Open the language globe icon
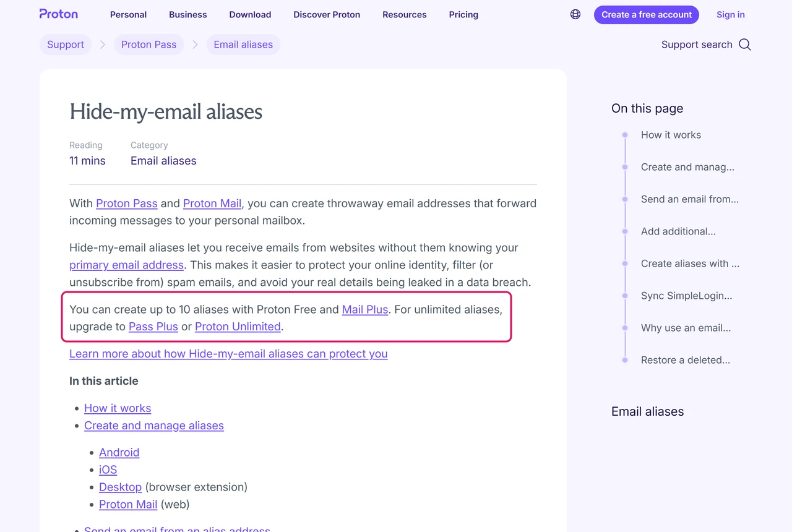The height and width of the screenshot is (532, 792). pyautogui.click(x=575, y=14)
